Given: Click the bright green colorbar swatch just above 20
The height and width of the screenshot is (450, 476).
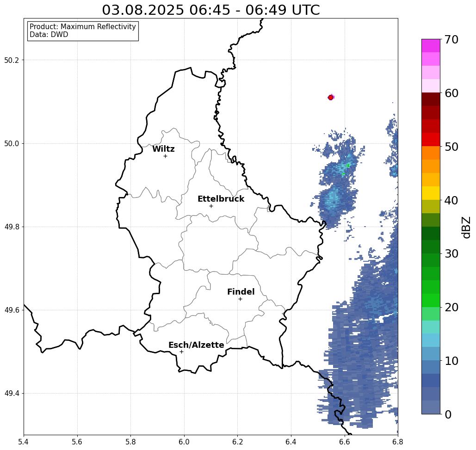Looking at the screenshot, I should coord(431,300).
